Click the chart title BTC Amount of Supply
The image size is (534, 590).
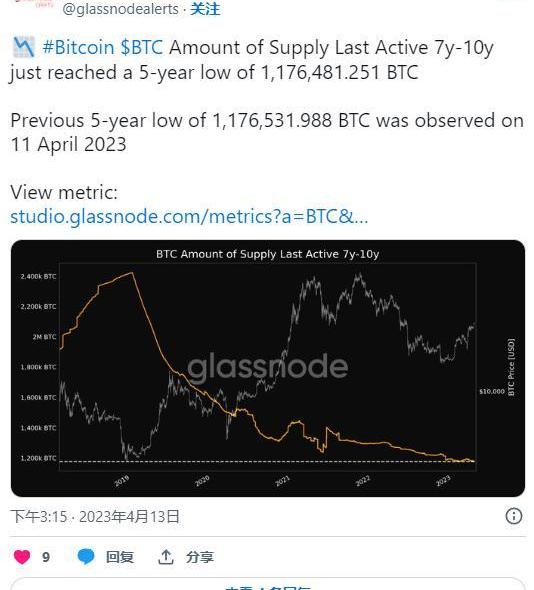point(267,254)
